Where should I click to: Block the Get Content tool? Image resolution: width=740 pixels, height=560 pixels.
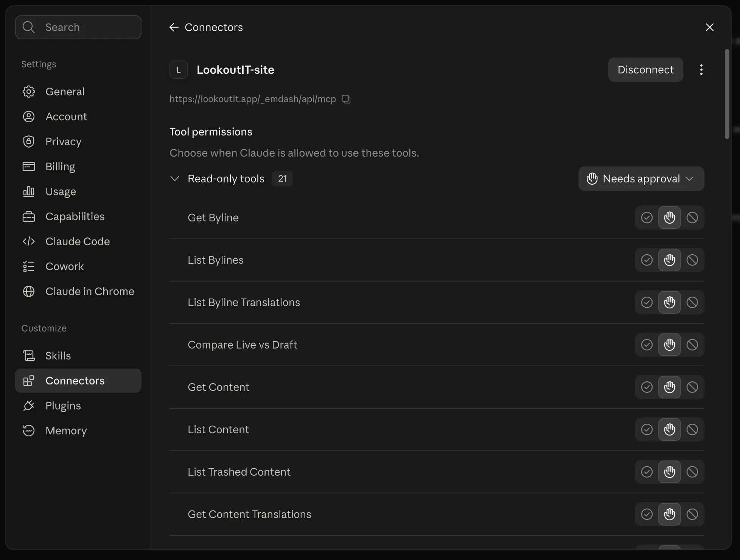click(692, 387)
